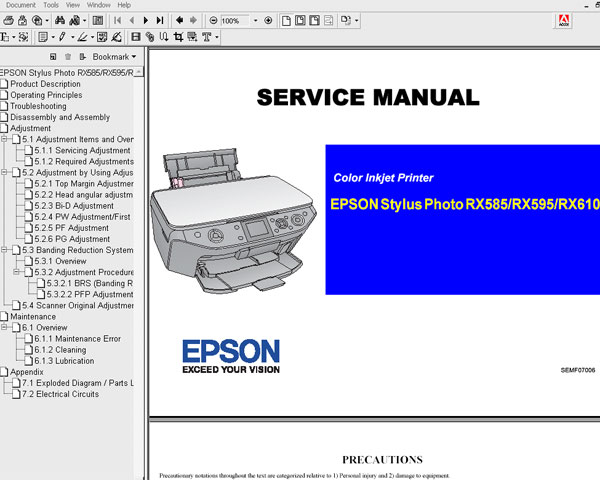Open the Disassembly and Assembly bookmark
The image size is (600, 480).
click(60, 117)
